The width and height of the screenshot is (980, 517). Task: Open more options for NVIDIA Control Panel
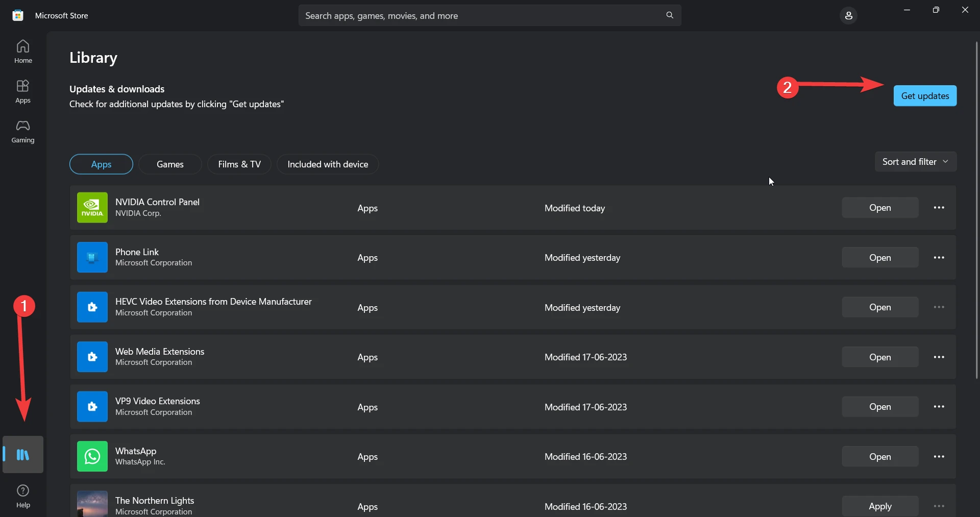(939, 208)
